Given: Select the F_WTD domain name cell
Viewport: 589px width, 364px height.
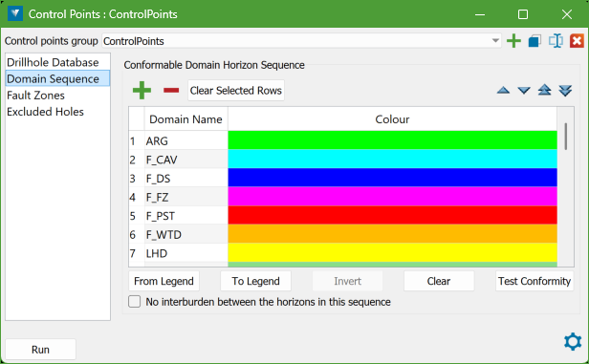Looking at the screenshot, I should click(185, 234).
